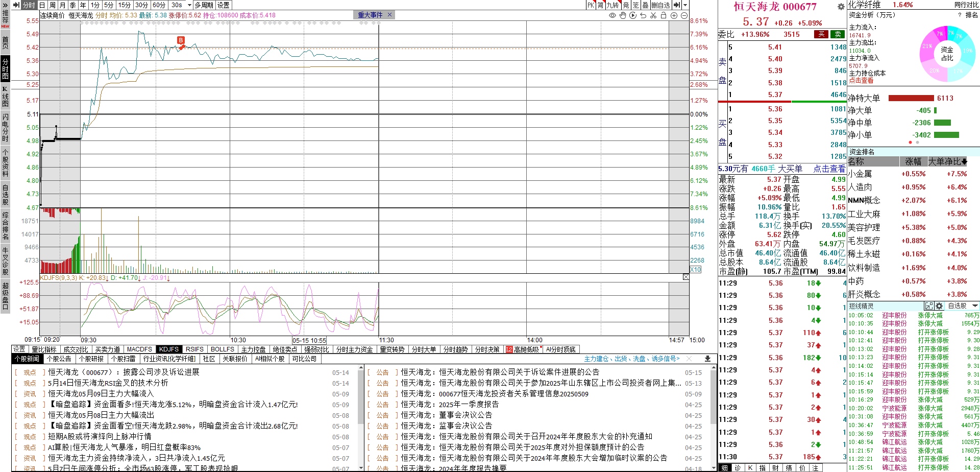Image resolution: width=980 pixels, height=472 pixels.
Task: Click the 涨幅 column header
Action: tap(913, 161)
